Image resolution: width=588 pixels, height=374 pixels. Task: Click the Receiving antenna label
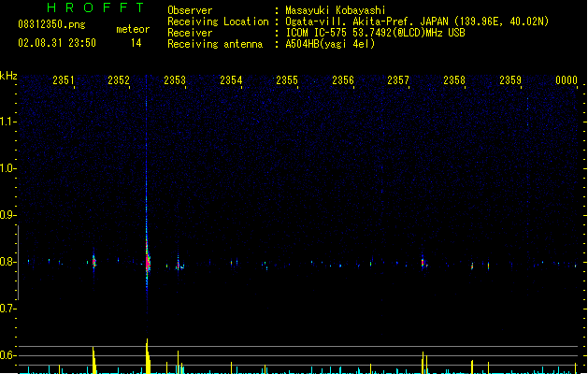(215, 44)
